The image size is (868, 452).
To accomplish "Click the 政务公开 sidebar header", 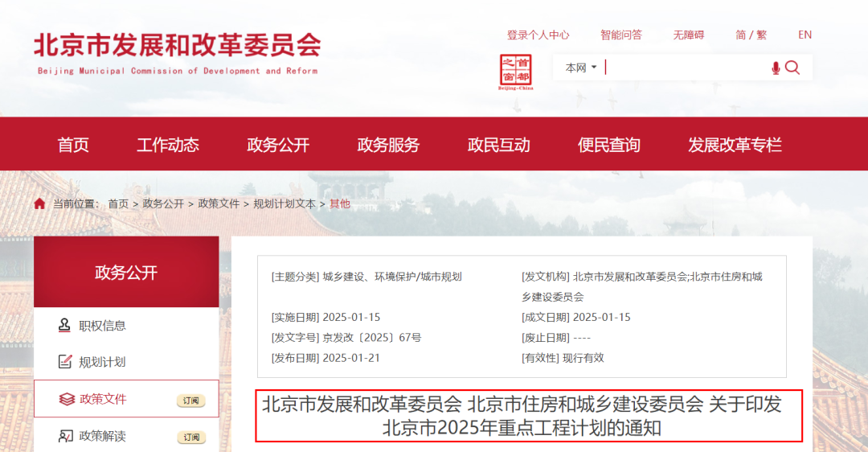I will pos(126,272).
